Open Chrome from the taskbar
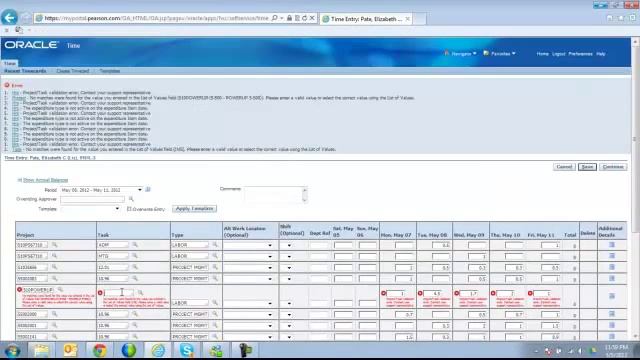 click(x=99, y=350)
